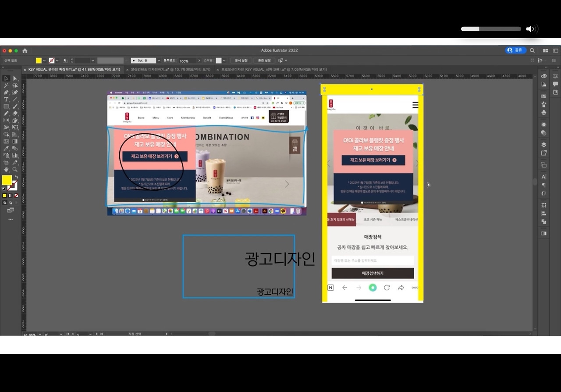Choose the Magic Wand tool
Viewport: 561px width, 392px height.
(6, 86)
